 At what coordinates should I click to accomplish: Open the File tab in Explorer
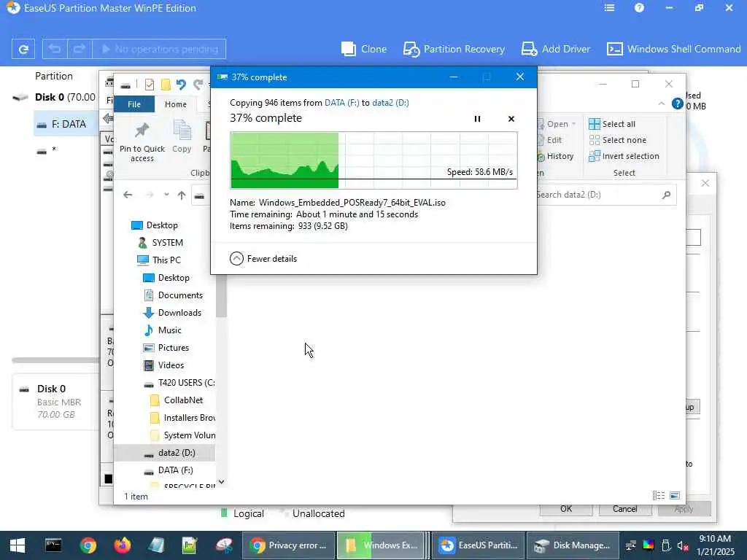tap(134, 104)
